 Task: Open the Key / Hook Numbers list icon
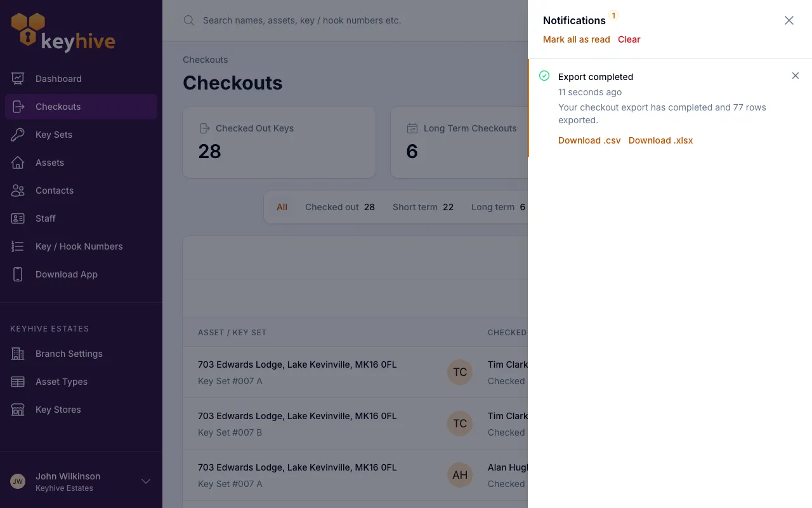point(18,246)
